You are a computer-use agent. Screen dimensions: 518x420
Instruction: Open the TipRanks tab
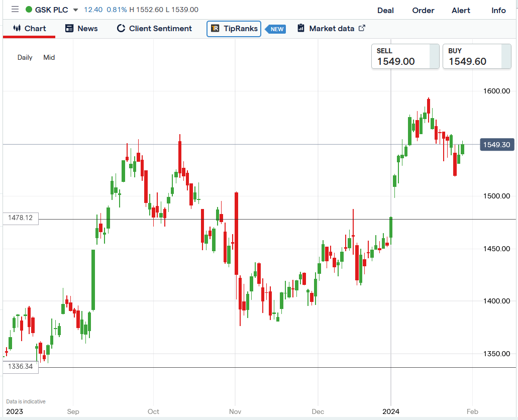234,29
